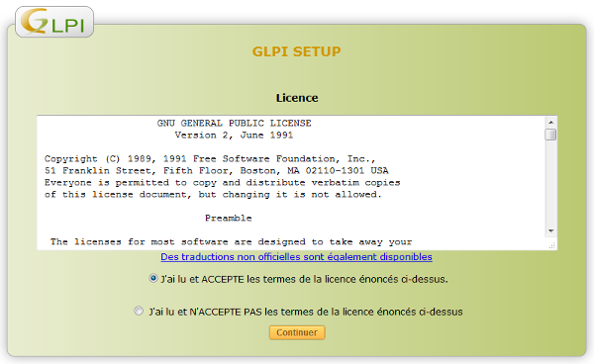Viewport: 594px width, 364px height.
Task: Click the license text scrollbar thumb
Action: (550, 135)
